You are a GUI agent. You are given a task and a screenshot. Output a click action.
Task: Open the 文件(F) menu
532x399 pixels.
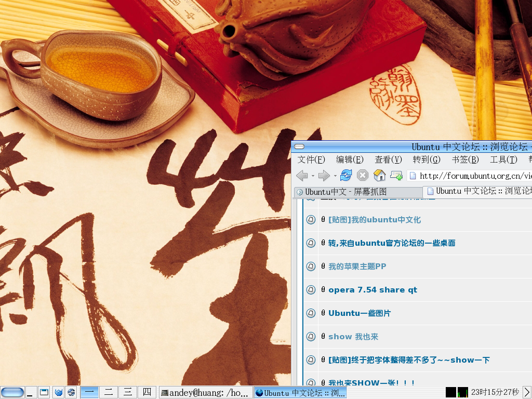pyautogui.click(x=311, y=159)
